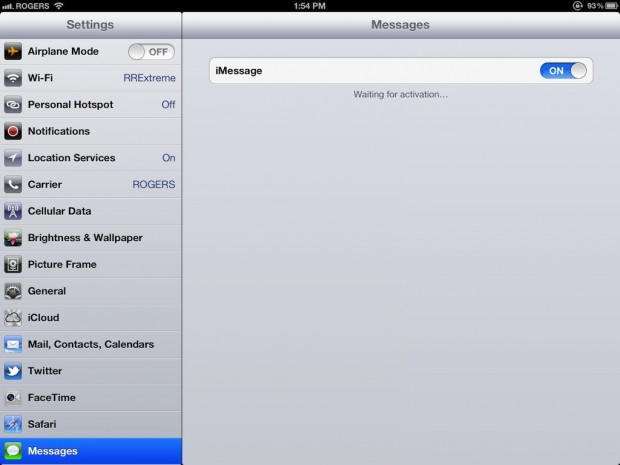Tap the Personal Hotspot Off value
This screenshot has height=465, width=620.
point(168,104)
